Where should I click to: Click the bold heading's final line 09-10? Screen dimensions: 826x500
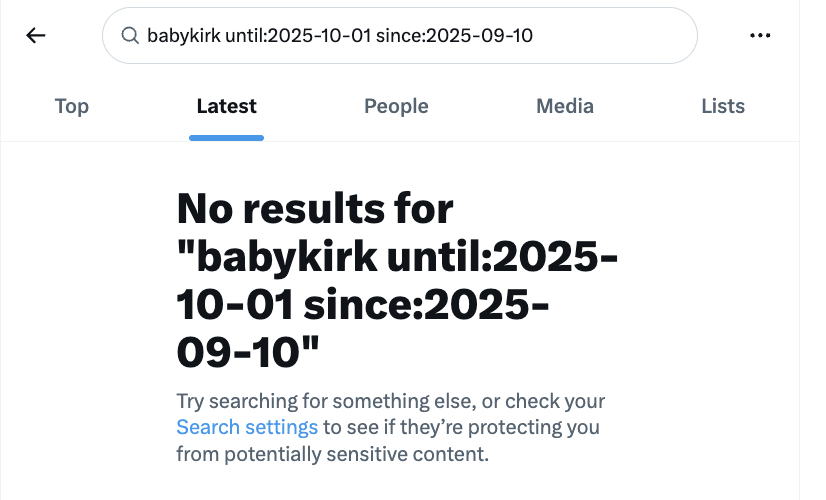pyautogui.click(x=248, y=350)
